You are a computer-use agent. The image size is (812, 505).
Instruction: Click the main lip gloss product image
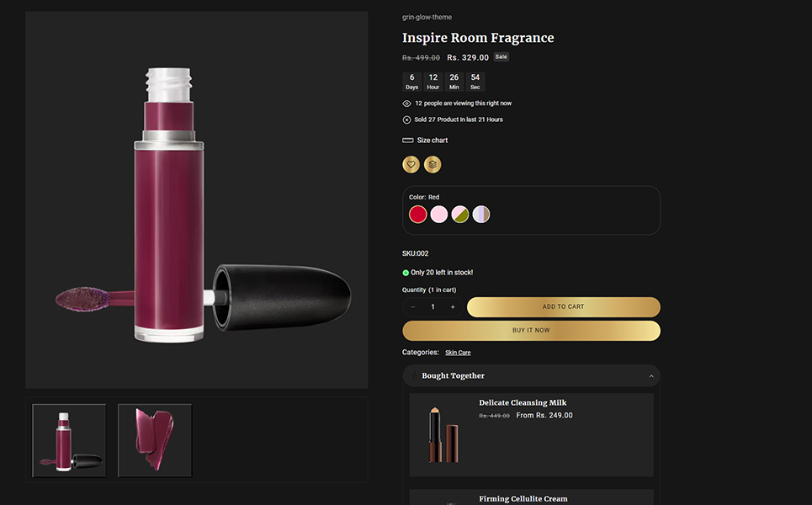coord(197,200)
